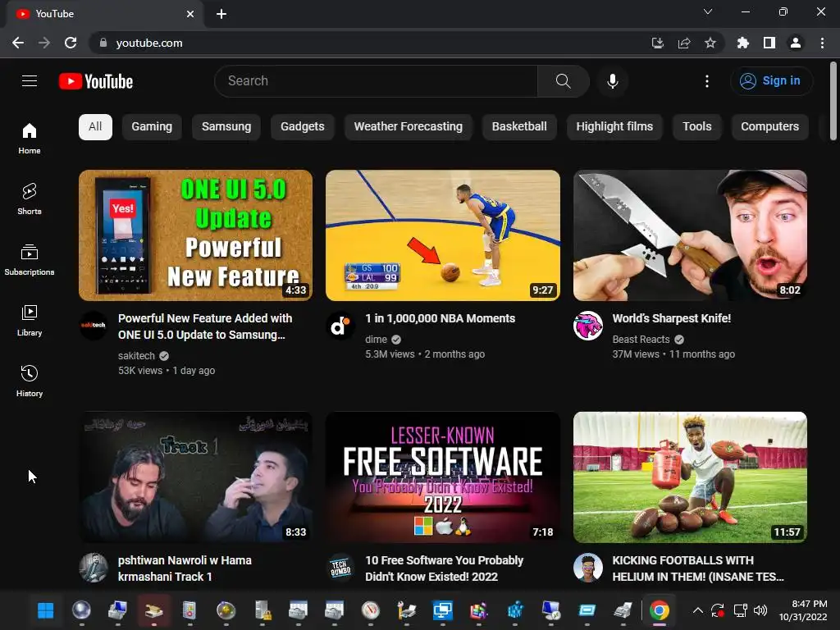Open the sakitech channel name link
This screenshot has width=840, height=630.
point(136,356)
